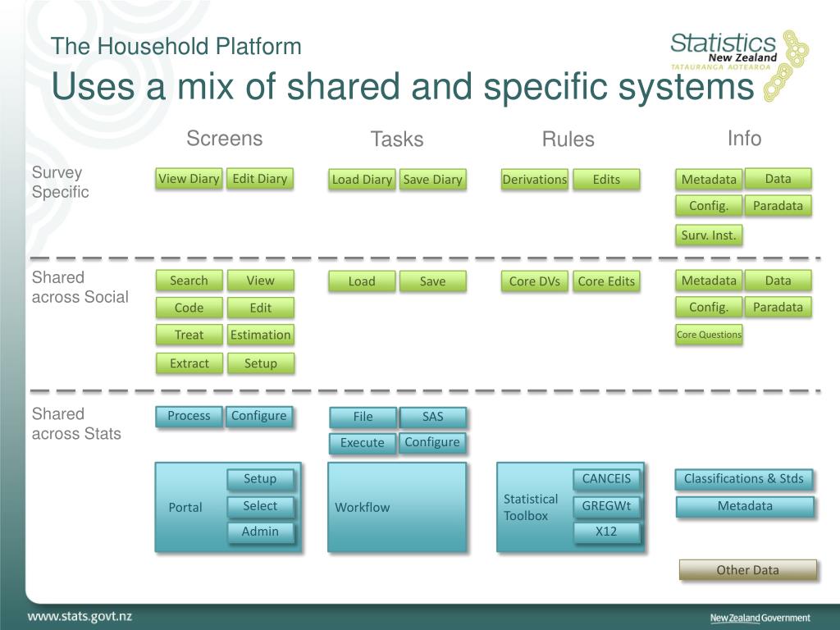Screen dimensions: 840x630
Task: Click the Screens column heading
Action: tap(225, 138)
